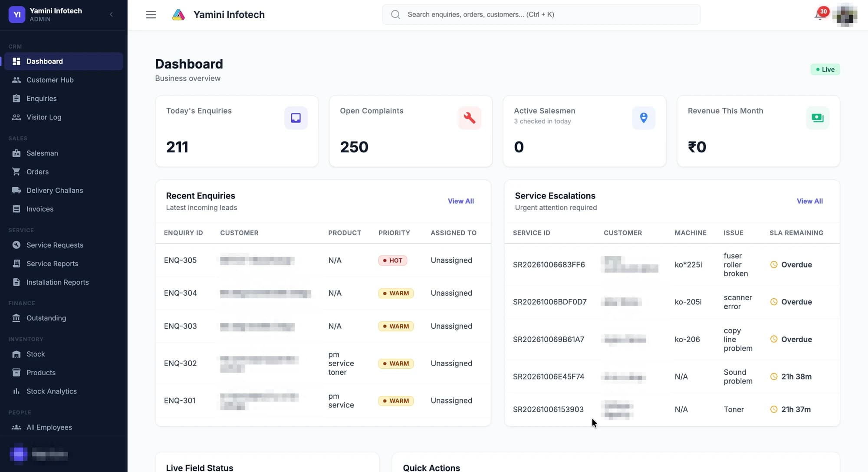Open the Active Salesmen card
Viewport: 868px width, 472px height.
pos(585,131)
